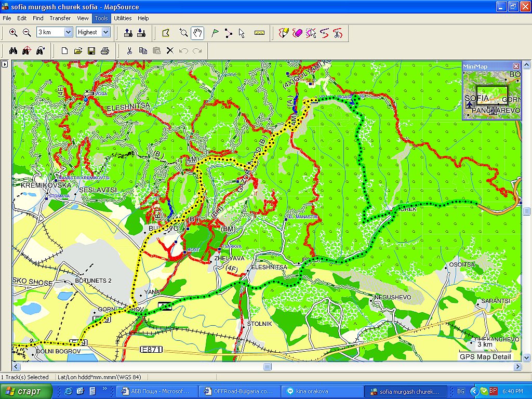The width and height of the screenshot is (532, 399).
Task: Select the Waypoint flag tool
Action: point(215,33)
